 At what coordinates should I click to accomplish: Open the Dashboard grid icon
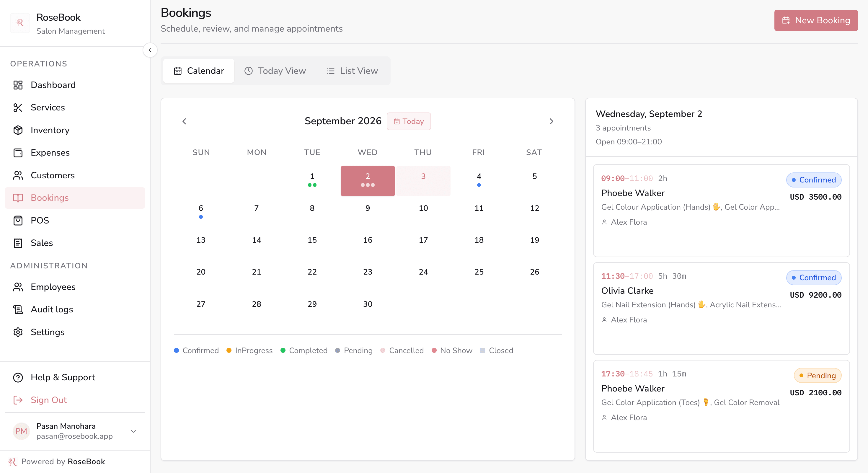tap(18, 85)
